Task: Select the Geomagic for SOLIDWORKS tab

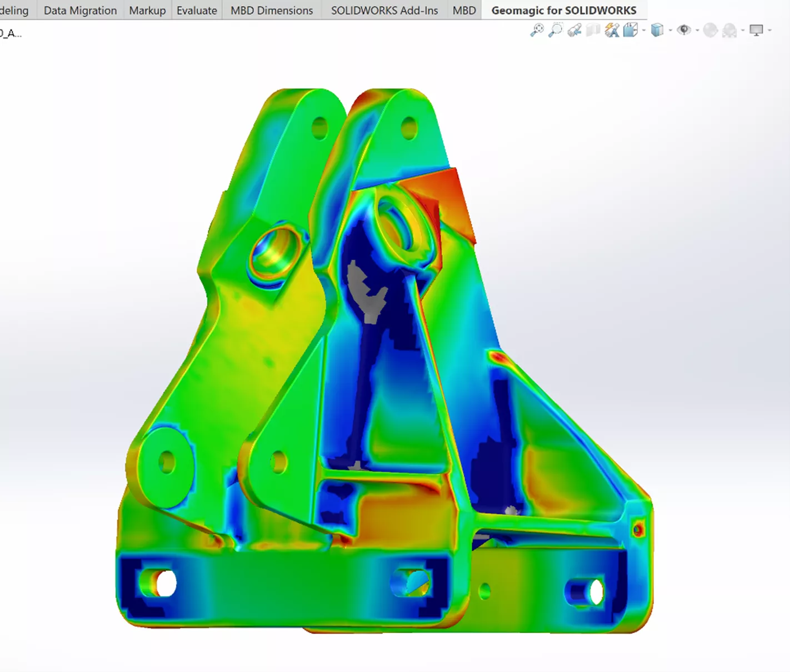Action: coord(564,10)
